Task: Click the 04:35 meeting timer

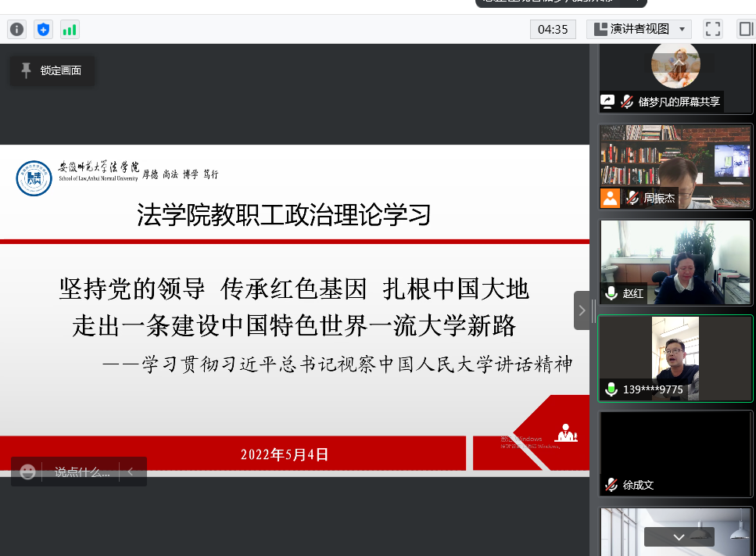Action: click(x=553, y=29)
